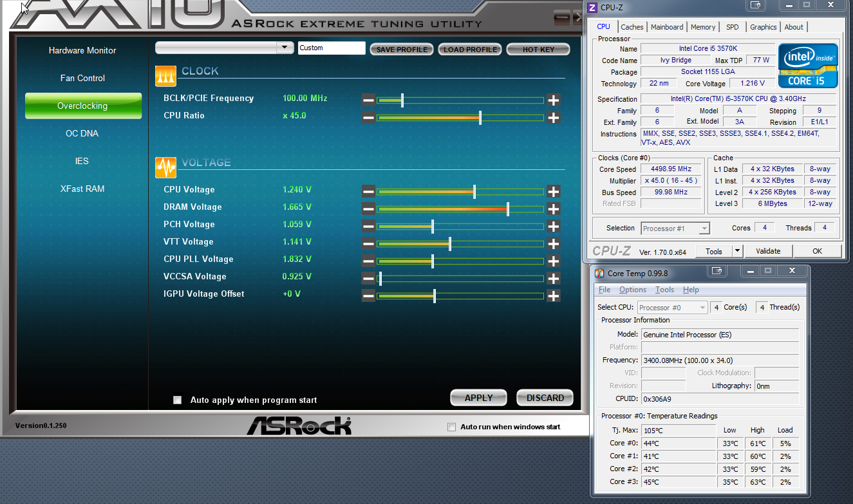Click SAVE PROFILE button
The width and height of the screenshot is (853, 504).
402,50
